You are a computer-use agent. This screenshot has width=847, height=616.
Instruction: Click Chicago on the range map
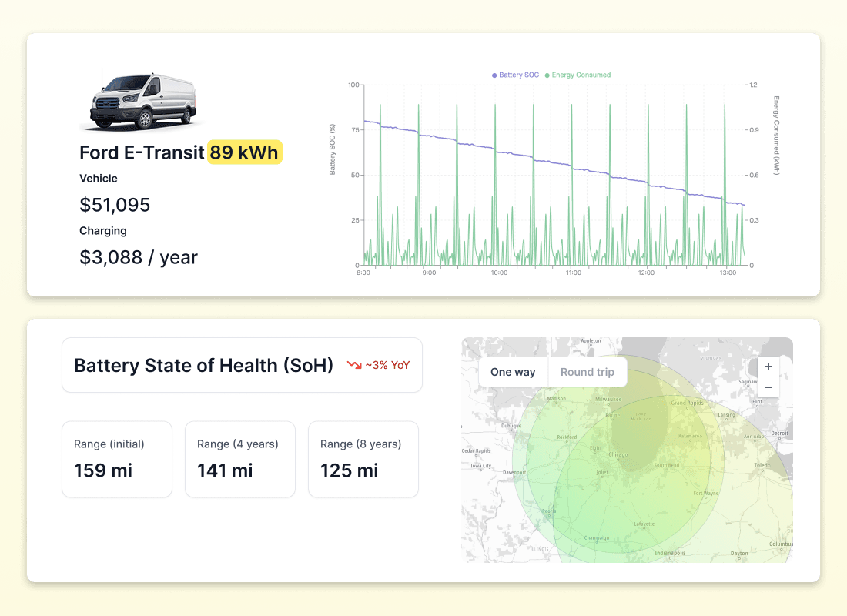point(620,454)
